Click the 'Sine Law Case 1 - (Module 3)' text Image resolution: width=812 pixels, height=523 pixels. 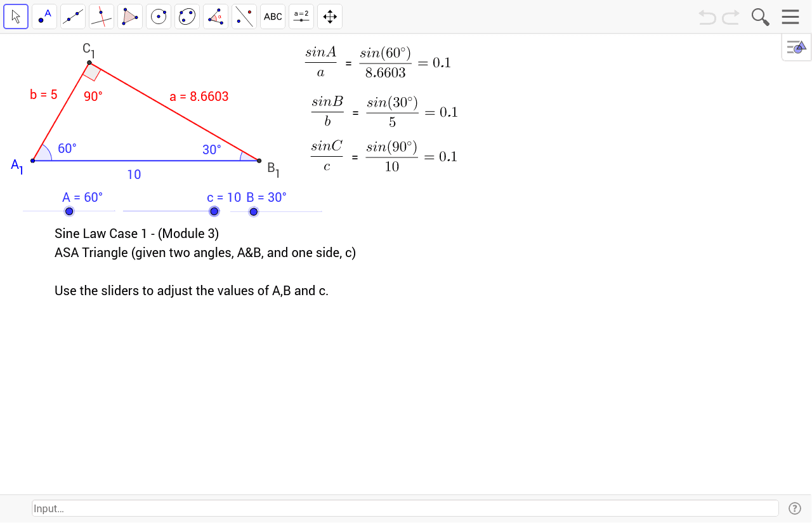point(137,234)
